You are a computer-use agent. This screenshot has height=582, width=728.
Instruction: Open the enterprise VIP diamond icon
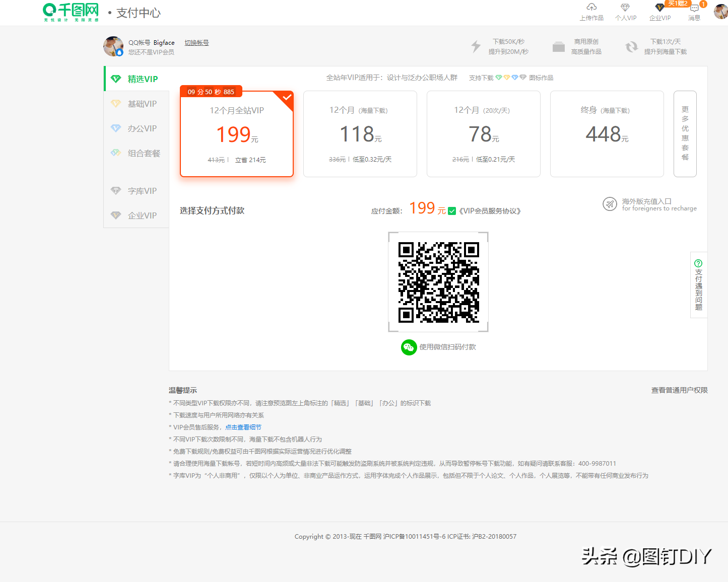(x=659, y=7)
